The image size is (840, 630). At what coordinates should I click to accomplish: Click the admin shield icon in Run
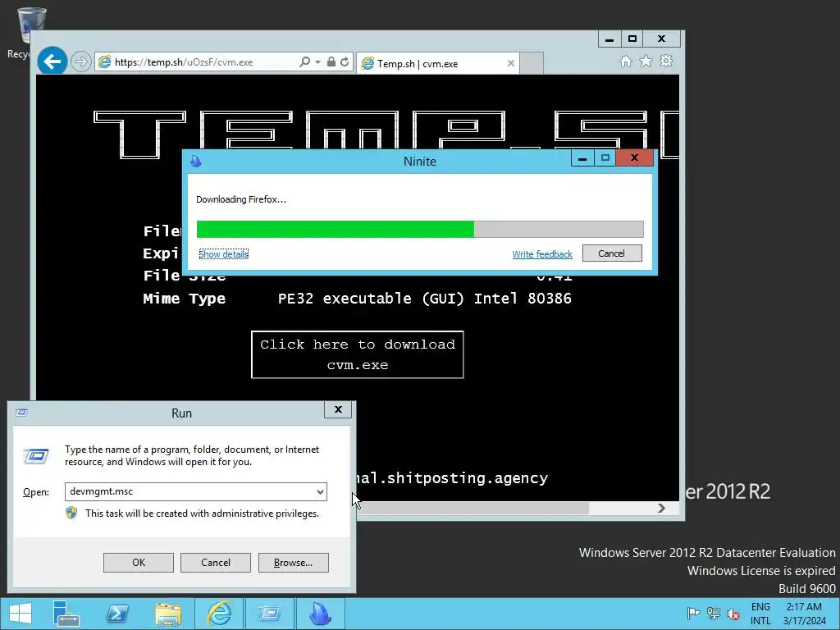tap(71, 514)
